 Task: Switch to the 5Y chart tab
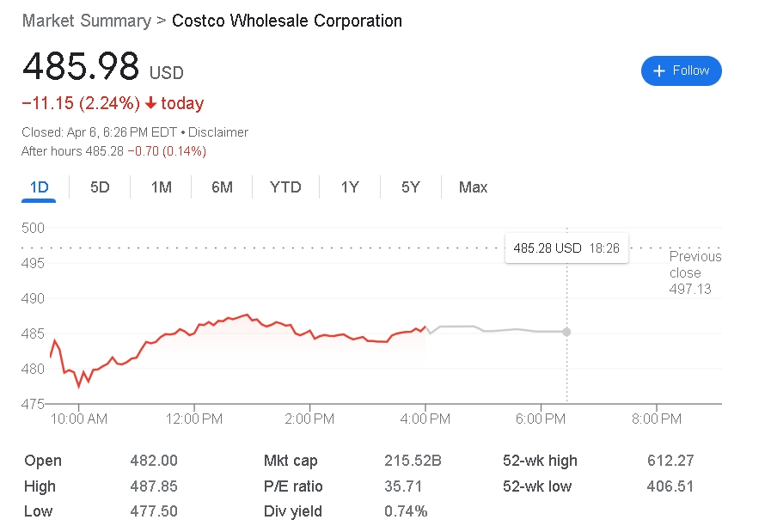coord(411,187)
